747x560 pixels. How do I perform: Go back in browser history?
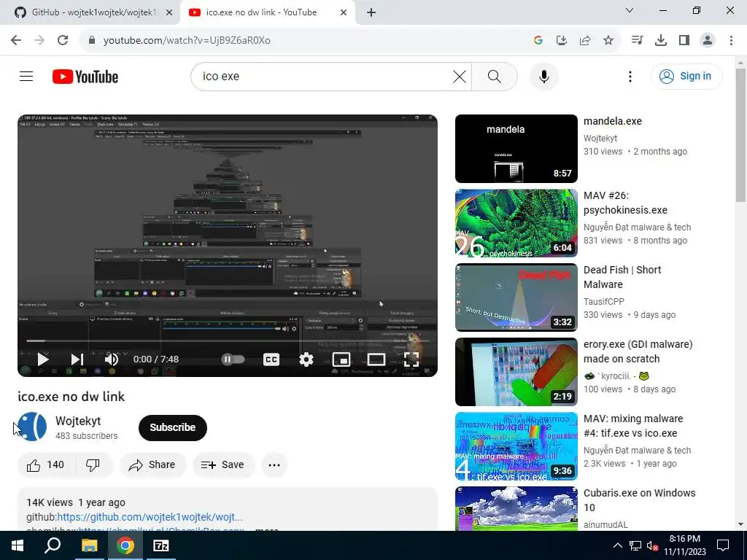coord(16,40)
